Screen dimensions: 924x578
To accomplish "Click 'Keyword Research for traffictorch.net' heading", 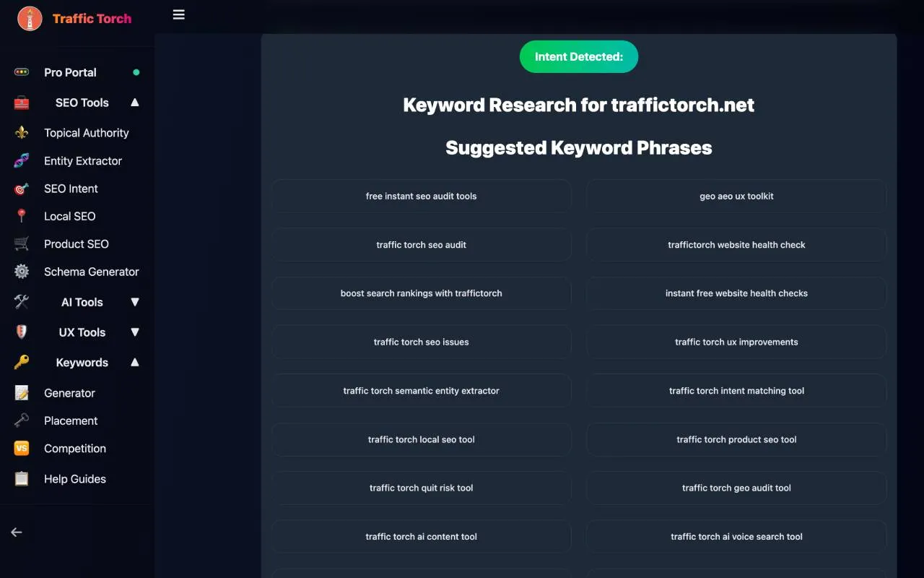I will (x=579, y=105).
